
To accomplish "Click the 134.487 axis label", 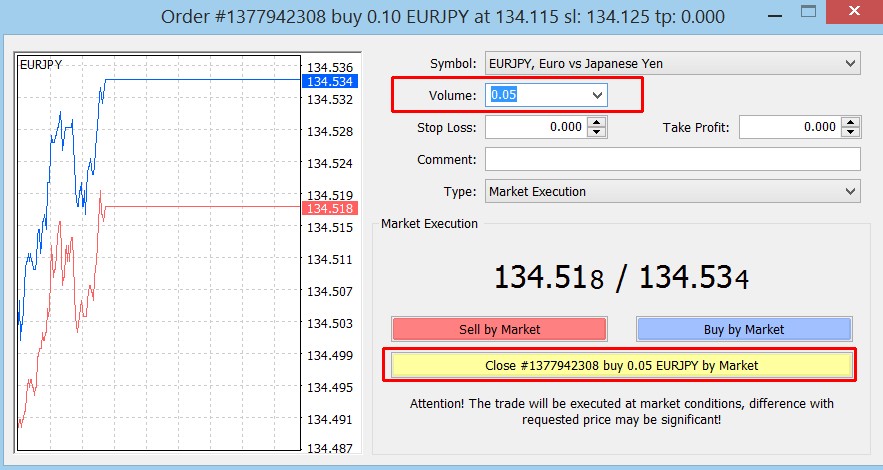I will [x=330, y=448].
